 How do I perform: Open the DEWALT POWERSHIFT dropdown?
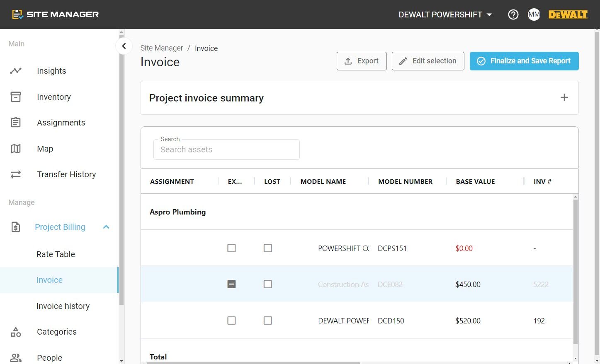tap(445, 14)
